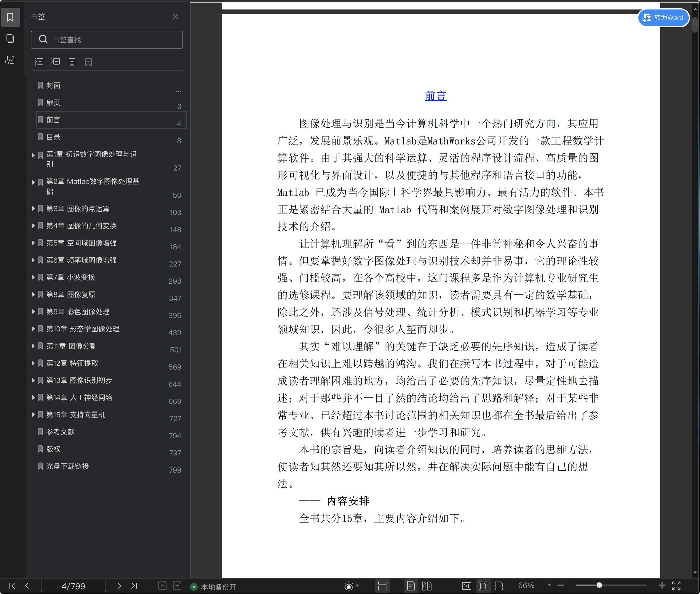Viewport: 700px width, 594px height.
Task: Expand 第4章 图像的几何变换 bookmark
Action: [33, 226]
